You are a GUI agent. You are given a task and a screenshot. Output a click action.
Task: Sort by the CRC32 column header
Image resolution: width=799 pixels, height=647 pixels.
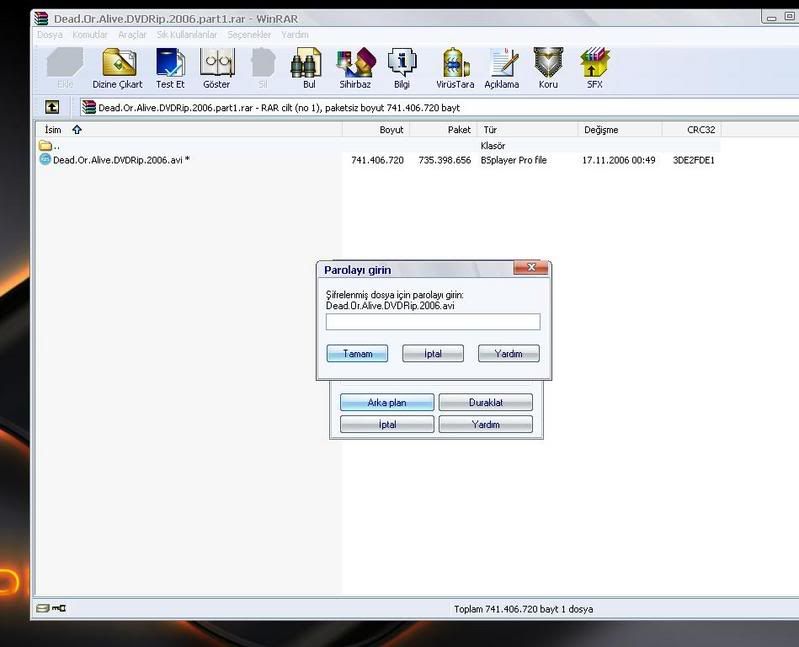(691, 130)
